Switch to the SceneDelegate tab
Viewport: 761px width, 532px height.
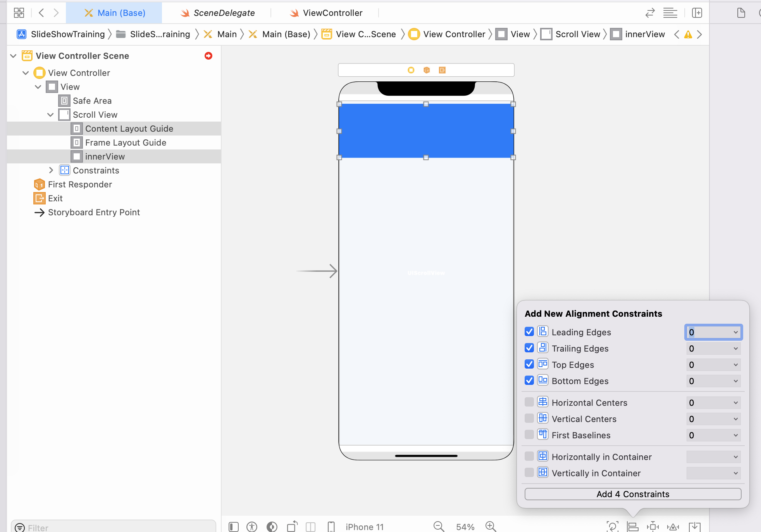click(x=217, y=13)
